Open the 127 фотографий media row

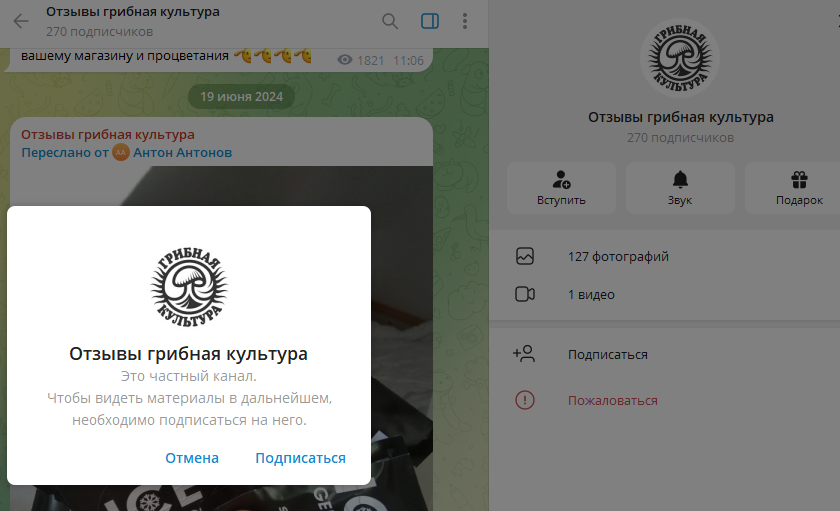click(x=664, y=257)
